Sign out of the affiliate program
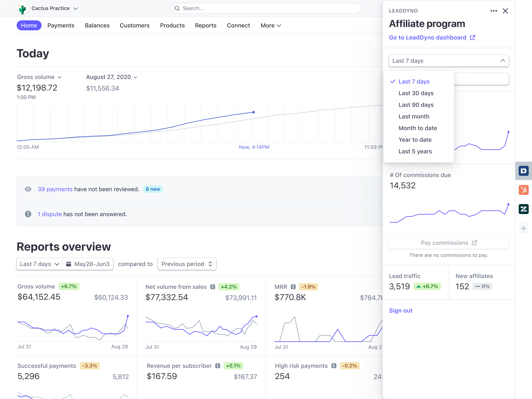The height and width of the screenshot is (399, 532). tap(401, 310)
